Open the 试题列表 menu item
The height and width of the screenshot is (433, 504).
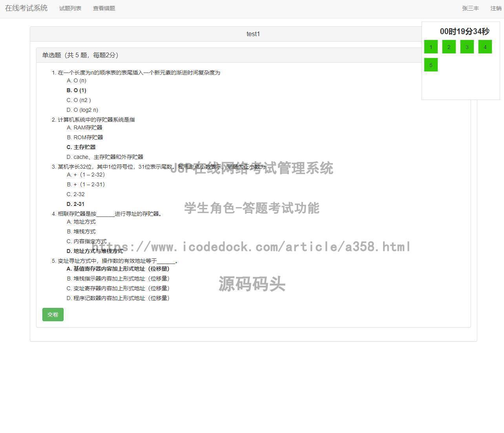[x=70, y=8]
